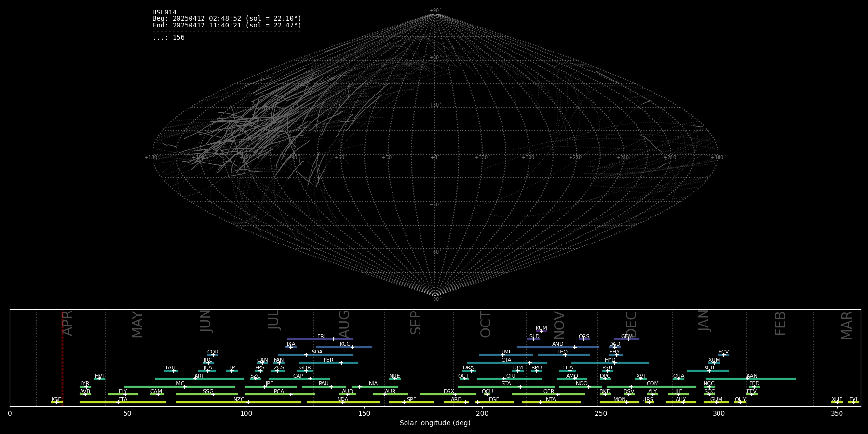Select the NZC shower label
The width and height of the screenshot is (868, 434).
239,400
